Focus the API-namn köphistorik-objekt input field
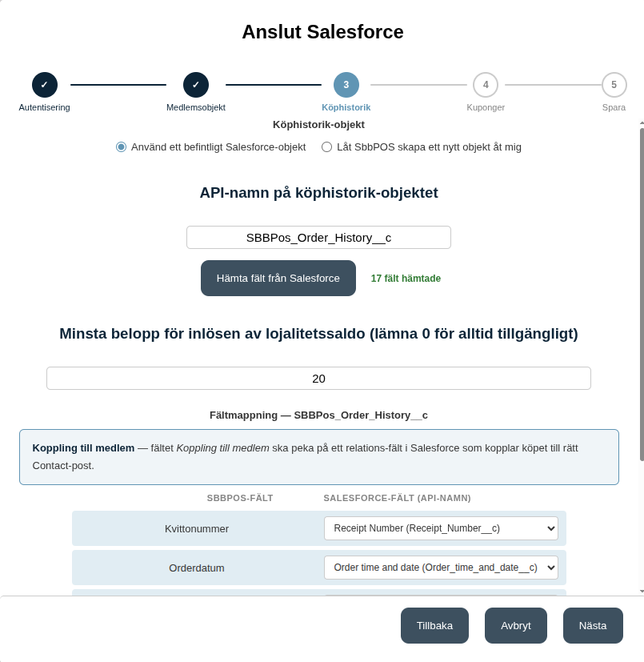This screenshot has height=662, width=644. click(318, 238)
